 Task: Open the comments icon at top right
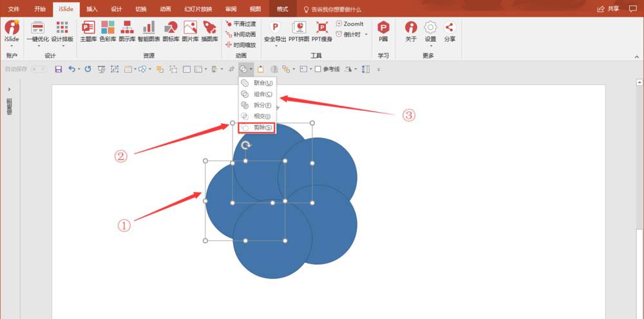[x=633, y=8]
